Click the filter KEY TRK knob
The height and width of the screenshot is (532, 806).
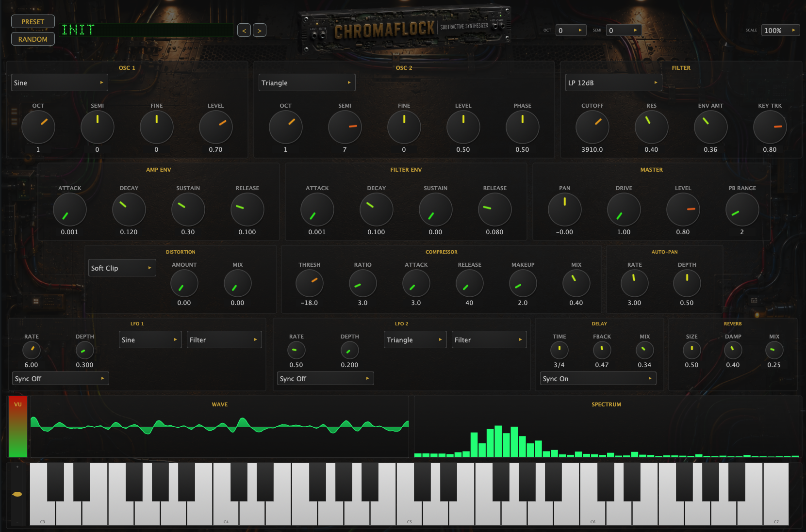pyautogui.click(x=770, y=127)
